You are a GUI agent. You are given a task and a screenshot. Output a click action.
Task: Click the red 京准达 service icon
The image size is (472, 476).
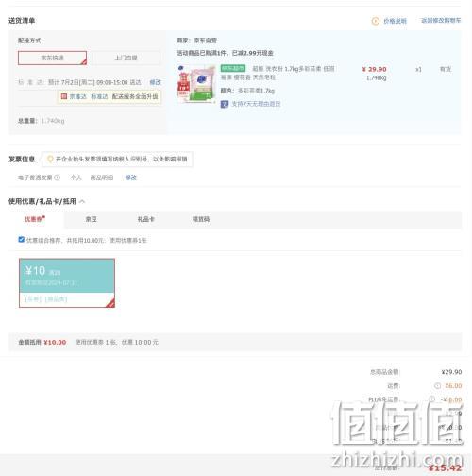coord(64,96)
